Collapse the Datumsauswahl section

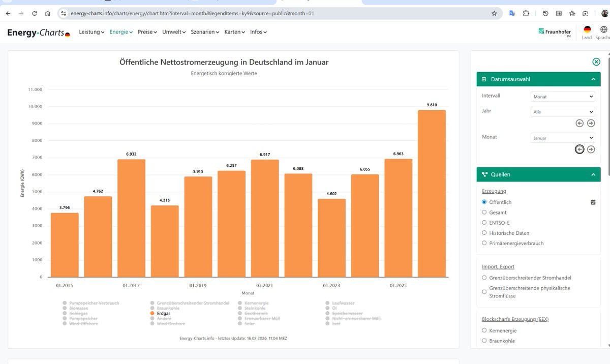coord(593,79)
